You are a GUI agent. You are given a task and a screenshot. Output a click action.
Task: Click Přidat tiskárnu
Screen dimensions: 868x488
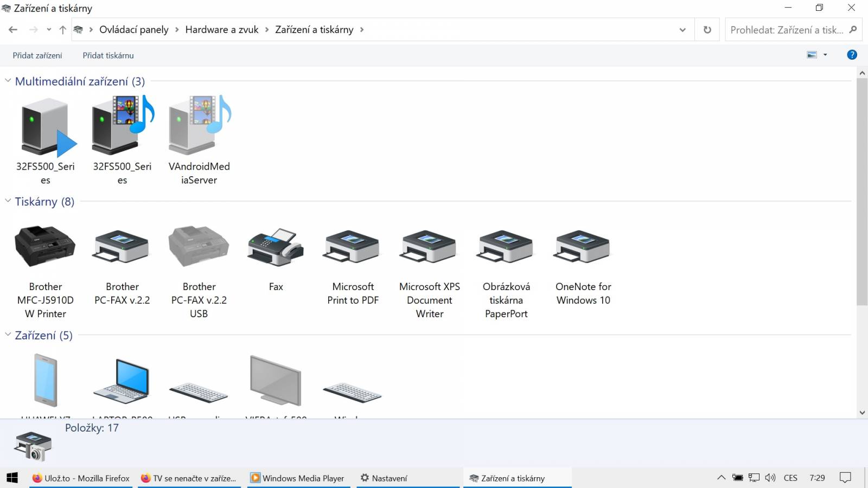click(108, 55)
